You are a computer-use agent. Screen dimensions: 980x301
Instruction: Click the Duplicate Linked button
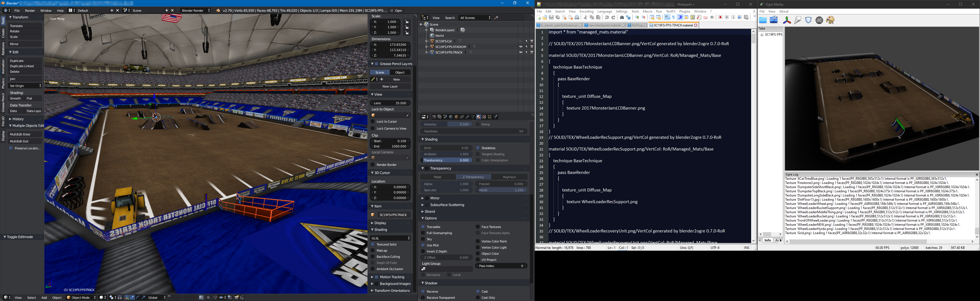[x=25, y=66]
